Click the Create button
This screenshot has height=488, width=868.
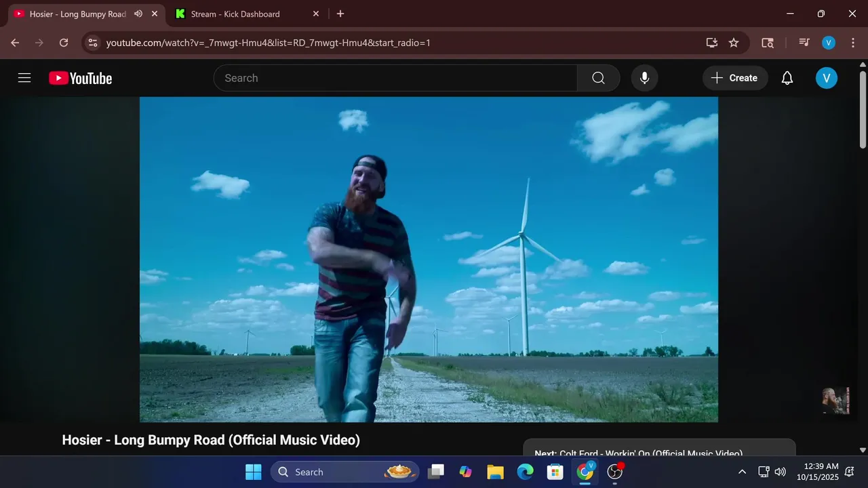click(735, 78)
